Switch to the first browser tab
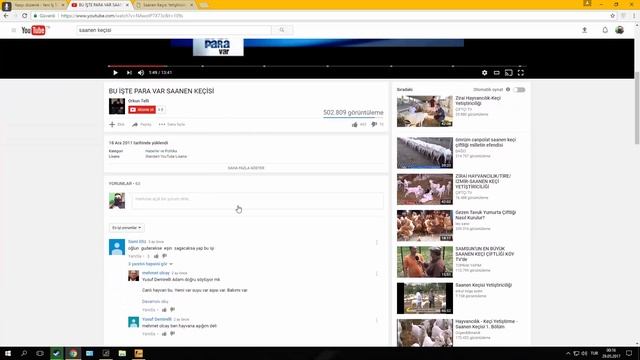The image size is (640, 360). (35, 5)
